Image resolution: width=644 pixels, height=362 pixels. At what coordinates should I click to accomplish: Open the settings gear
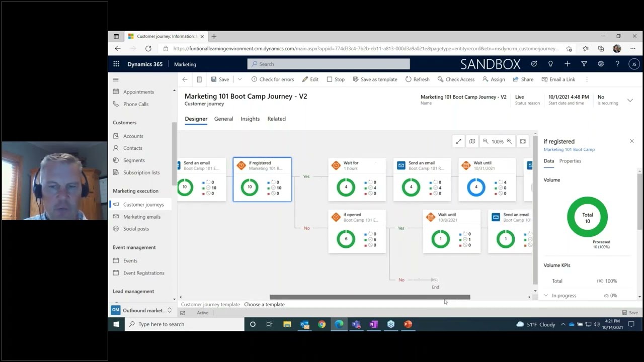pos(601,64)
